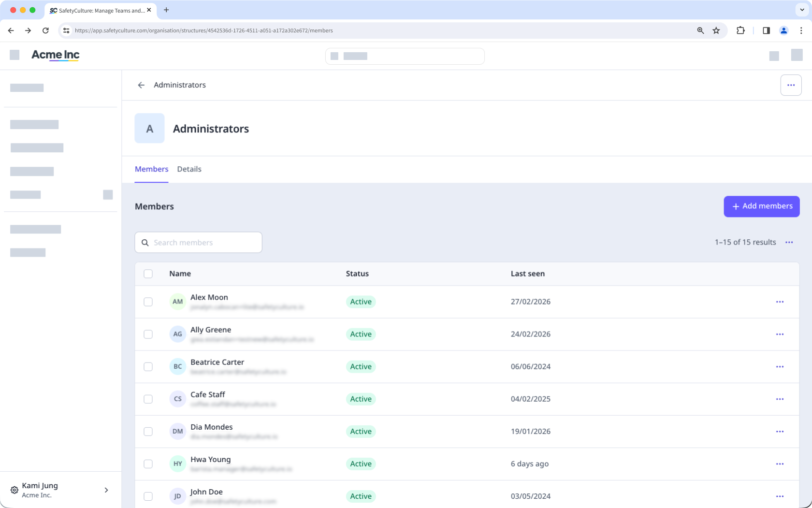Open Chrome tab list dropdown arrow
The width and height of the screenshot is (812, 508).
click(x=802, y=10)
